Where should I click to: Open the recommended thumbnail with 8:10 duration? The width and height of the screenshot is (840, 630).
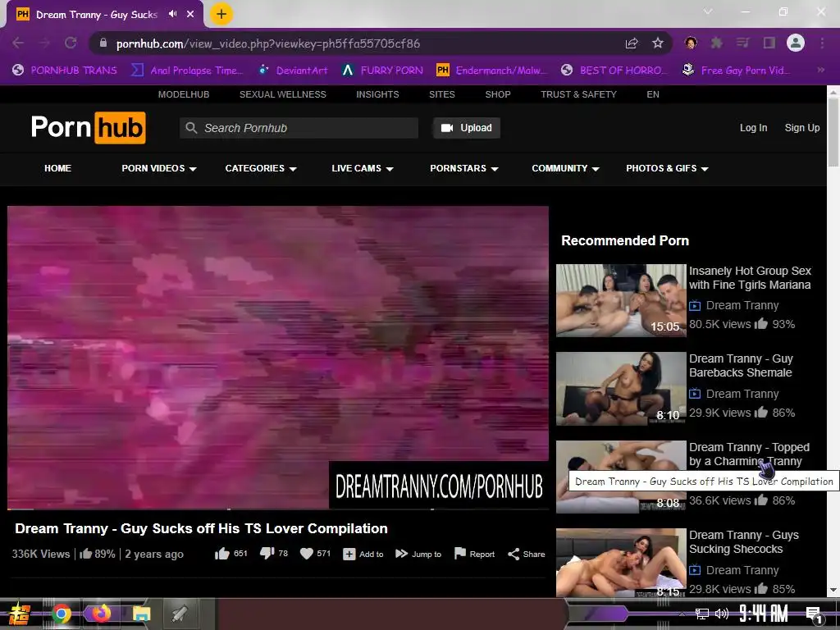point(621,388)
